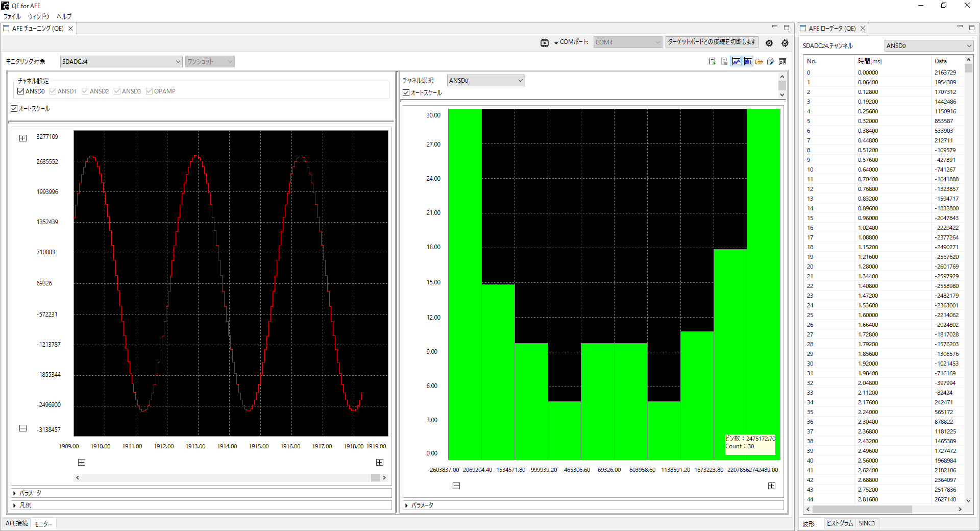Toggle waveform オートスケール checkbox
This screenshot has height=531, width=980.
coord(14,109)
